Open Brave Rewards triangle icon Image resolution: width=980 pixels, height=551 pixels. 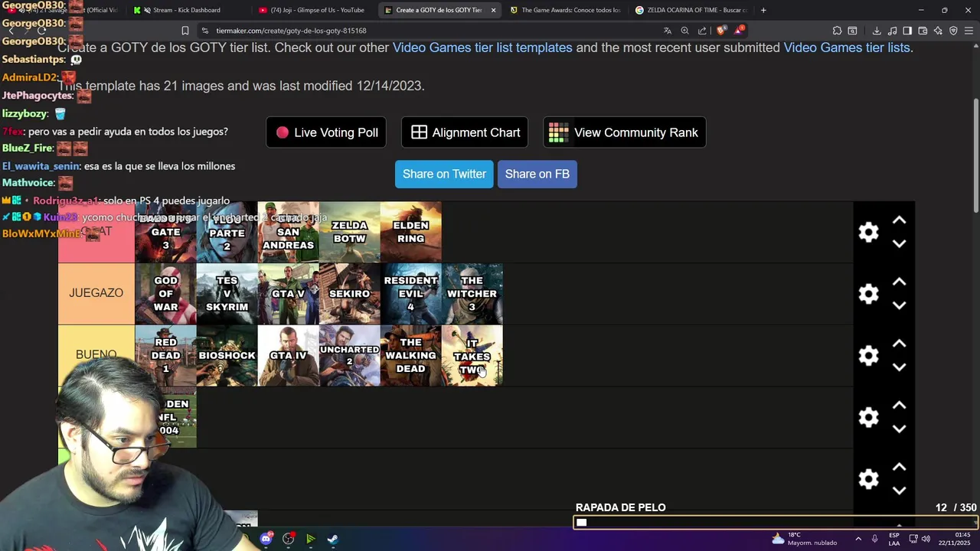pos(738,31)
